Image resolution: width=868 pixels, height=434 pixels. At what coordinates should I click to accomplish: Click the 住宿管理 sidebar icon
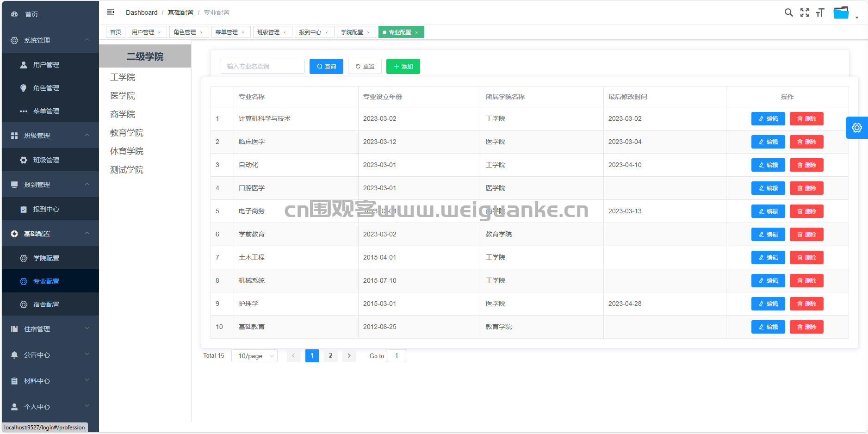click(x=14, y=329)
